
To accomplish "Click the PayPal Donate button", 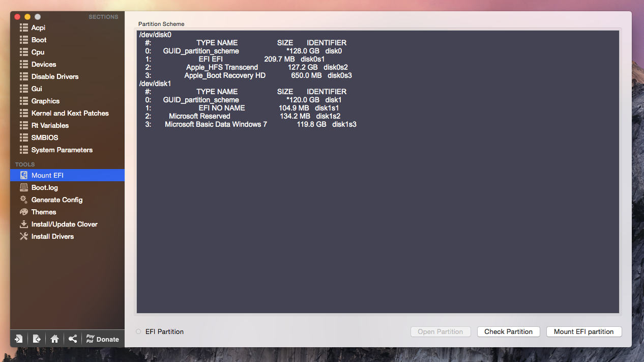I will (103, 339).
